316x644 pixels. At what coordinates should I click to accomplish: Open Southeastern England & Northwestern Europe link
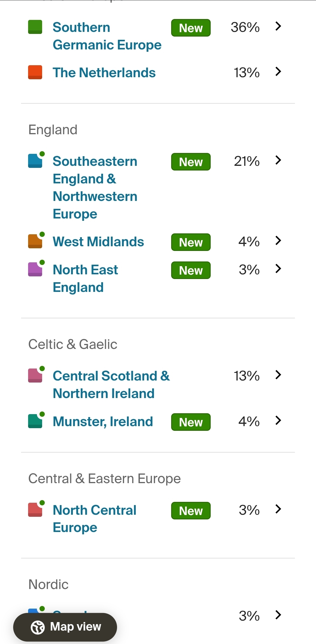pyautogui.click(x=95, y=187)
